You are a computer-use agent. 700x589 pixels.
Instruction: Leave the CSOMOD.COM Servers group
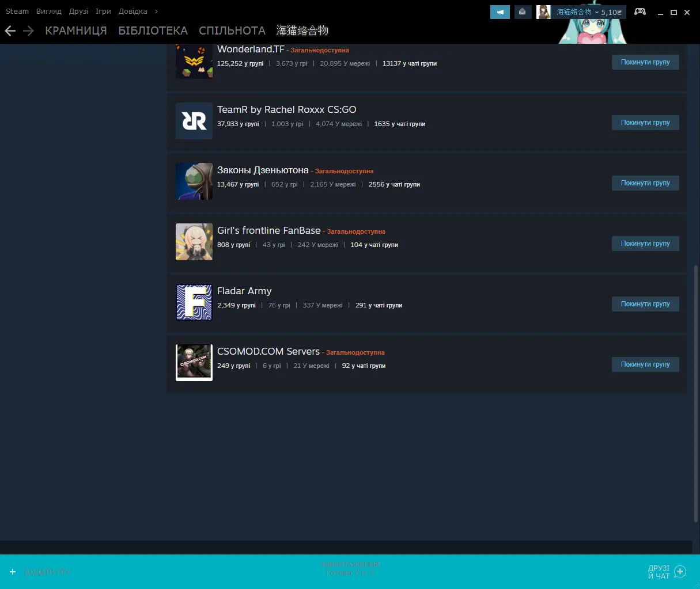[645, 364]
